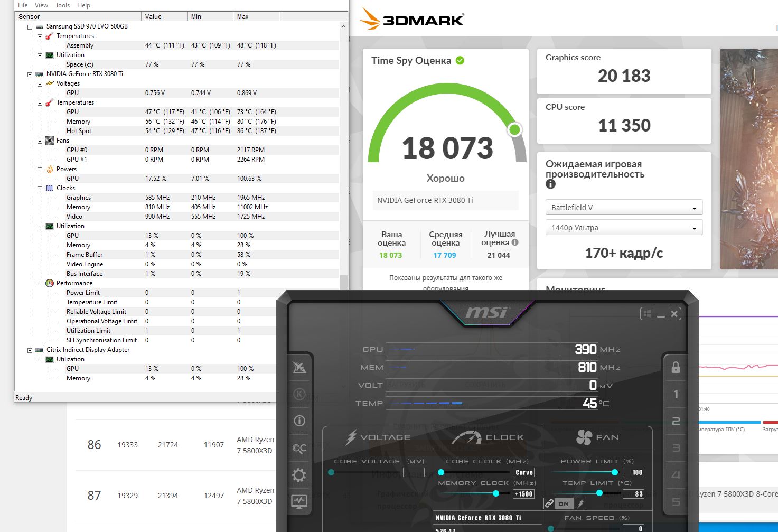Click the Voltages node icon
The height and width of the screenshot is (532, 778).
point(50,83)
